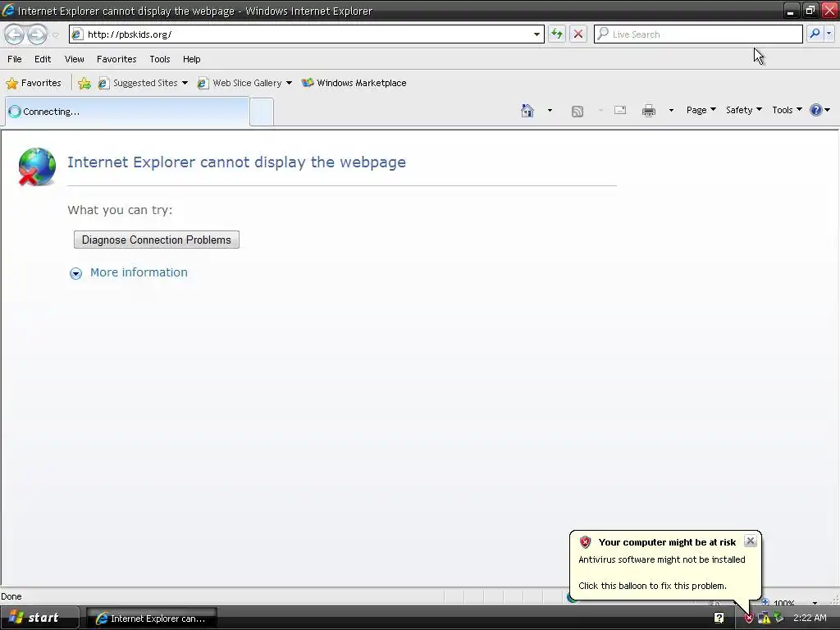This screenshot has height=630, width=840.
Task: Close the security warning balloon
Action: (x=750, y=541)
